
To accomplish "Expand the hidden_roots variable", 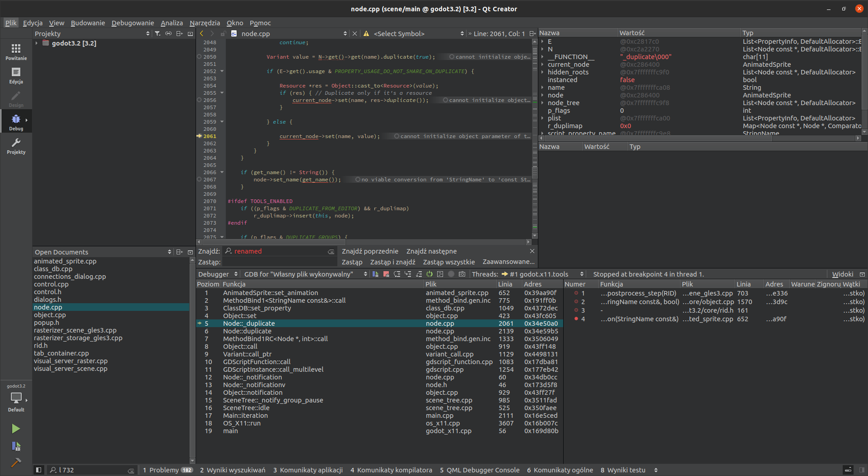I will tap(542, 72).
